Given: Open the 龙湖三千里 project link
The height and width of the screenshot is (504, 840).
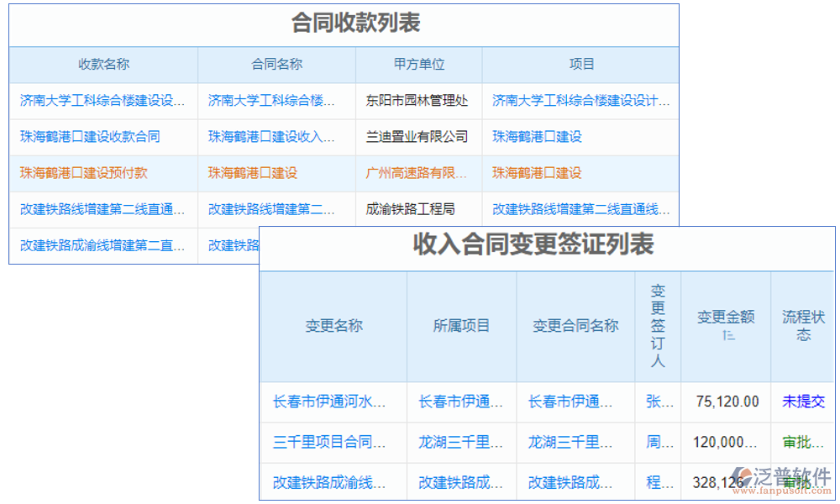Looking at the screenshot, I should (x=458, y=442).
